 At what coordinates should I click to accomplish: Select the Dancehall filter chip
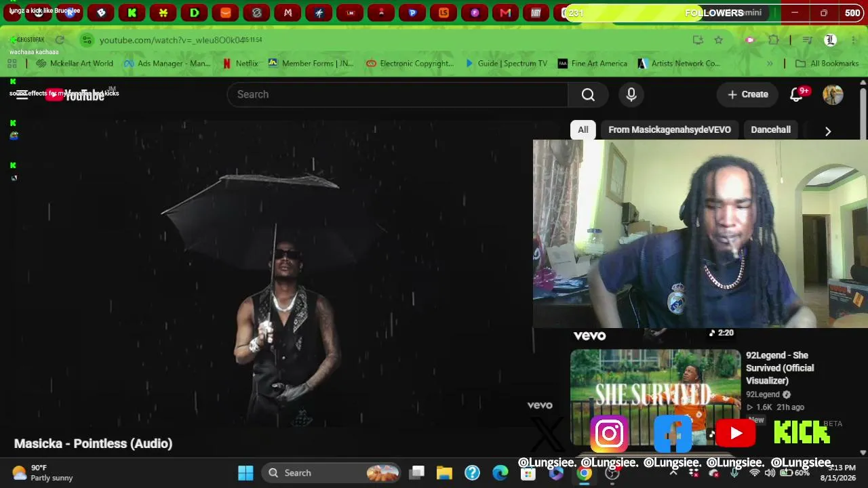pos(770,129)
